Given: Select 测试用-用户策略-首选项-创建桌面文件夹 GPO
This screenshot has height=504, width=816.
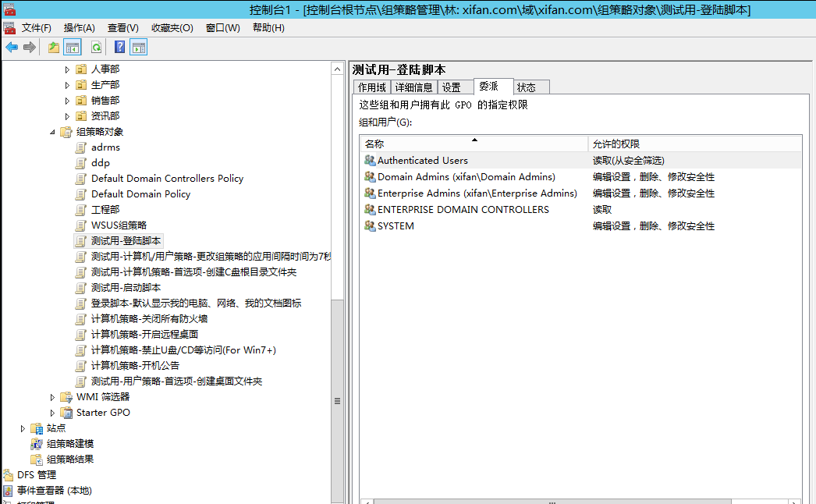Looking at the screenshot, I should (176, 382).
